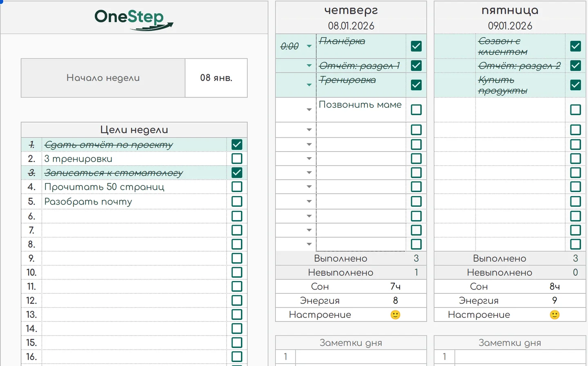Screen dimensions: 588x366
Task: Check the '3 тренировки' weekly goal
Action: click(237, 158)
